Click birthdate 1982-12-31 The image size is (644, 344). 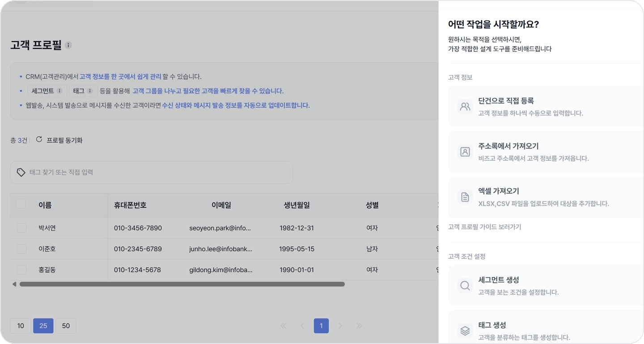297,228
